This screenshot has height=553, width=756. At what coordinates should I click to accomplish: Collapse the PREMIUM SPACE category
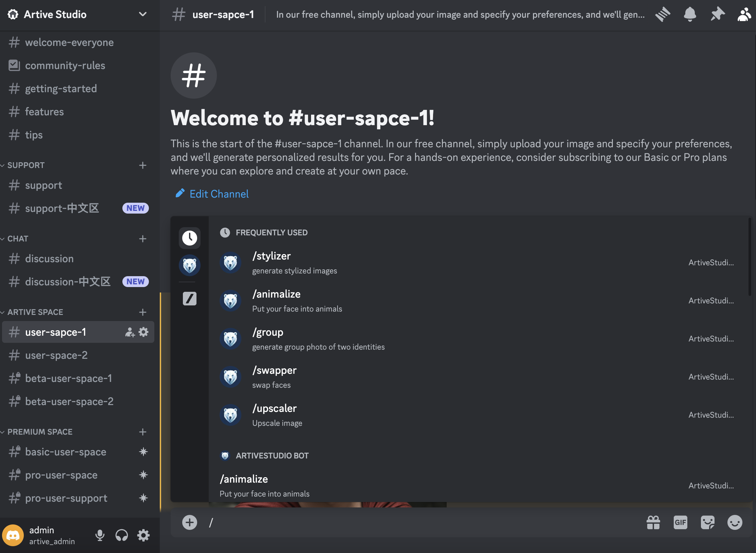point(40,432)
